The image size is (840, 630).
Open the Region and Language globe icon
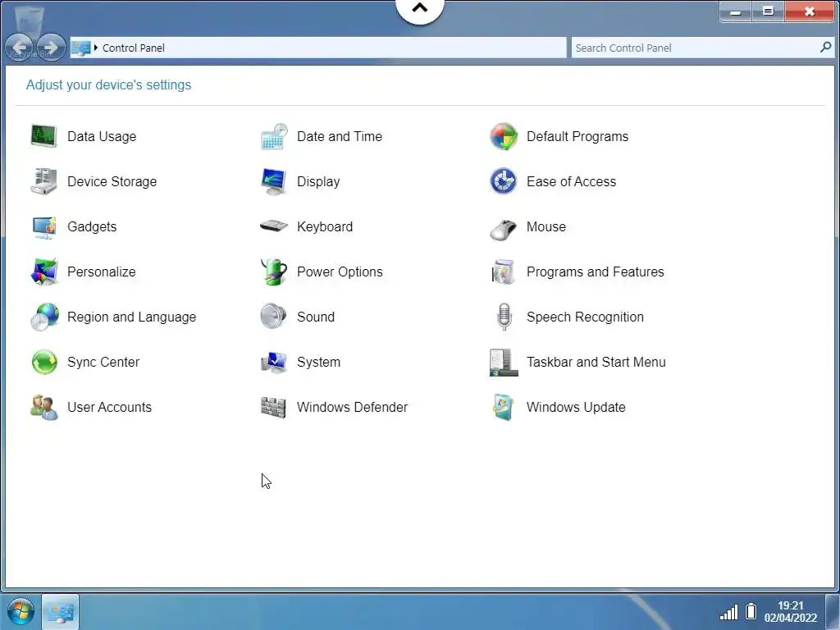[x=44, y=317]
